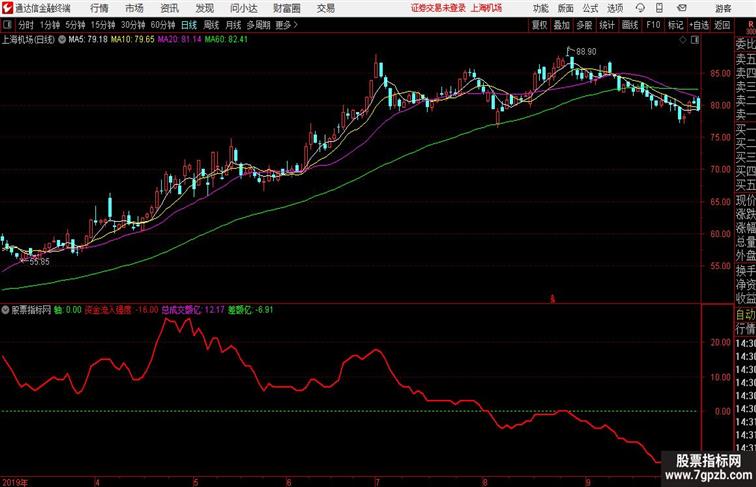Open the 财富圈 menu

pyautogui.click(x=287, y=8)
